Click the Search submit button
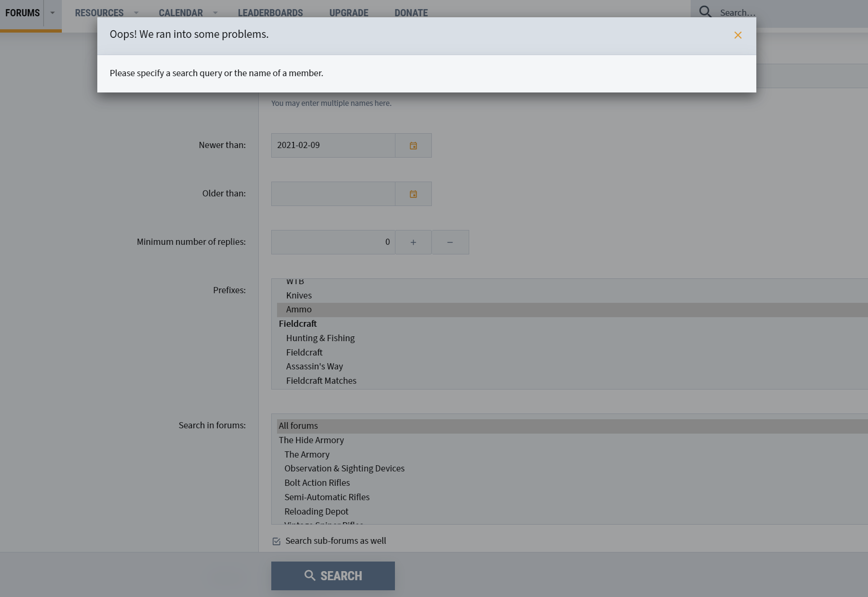Screen dimensions: 868x597 pyautogui.click(x=333, y=576)
